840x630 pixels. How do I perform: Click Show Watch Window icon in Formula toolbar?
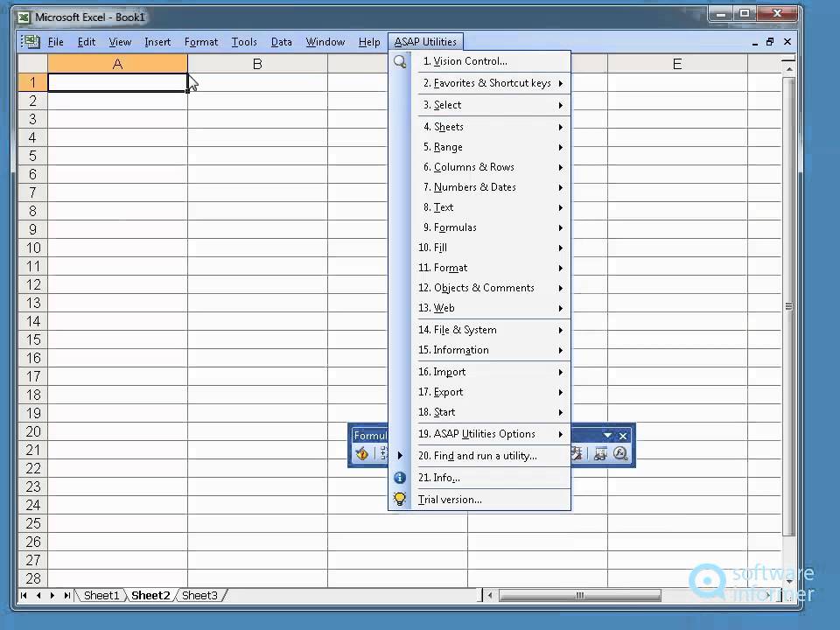600,454
